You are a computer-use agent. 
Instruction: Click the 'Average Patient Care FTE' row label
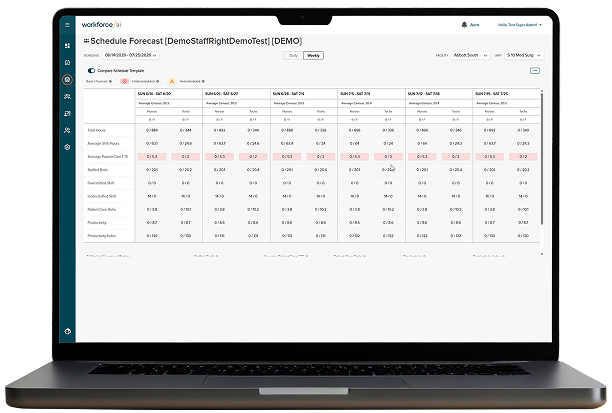point(107,157)
